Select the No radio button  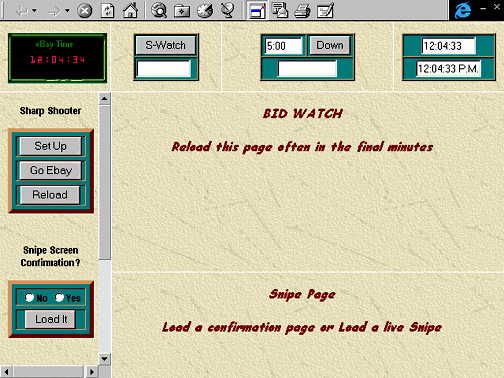tap(29, 297)
